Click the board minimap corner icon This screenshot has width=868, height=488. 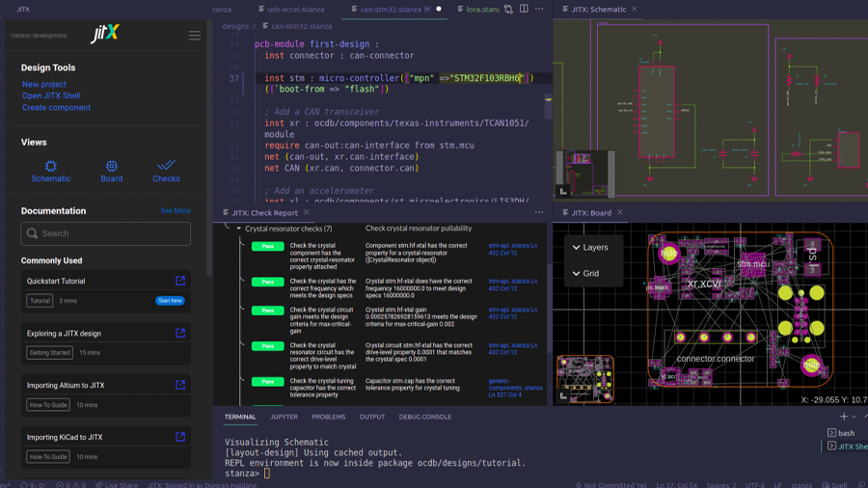[x=563, y=396]
